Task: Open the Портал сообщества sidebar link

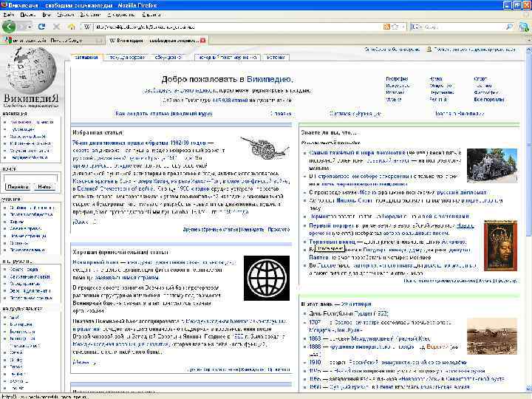Action: coord(31,214)
